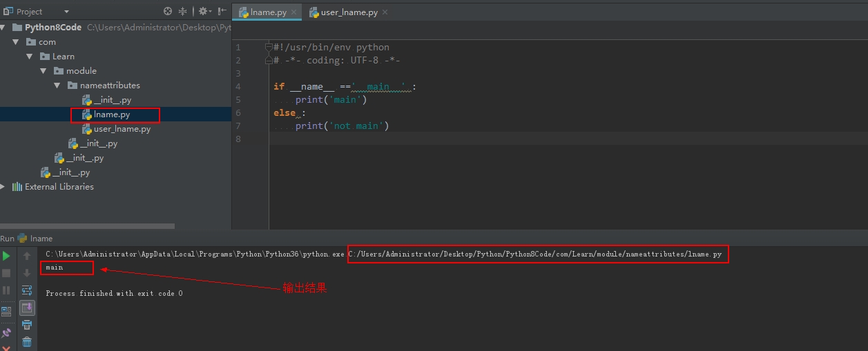Click the Scroll from Source target icon

(168, 12)
